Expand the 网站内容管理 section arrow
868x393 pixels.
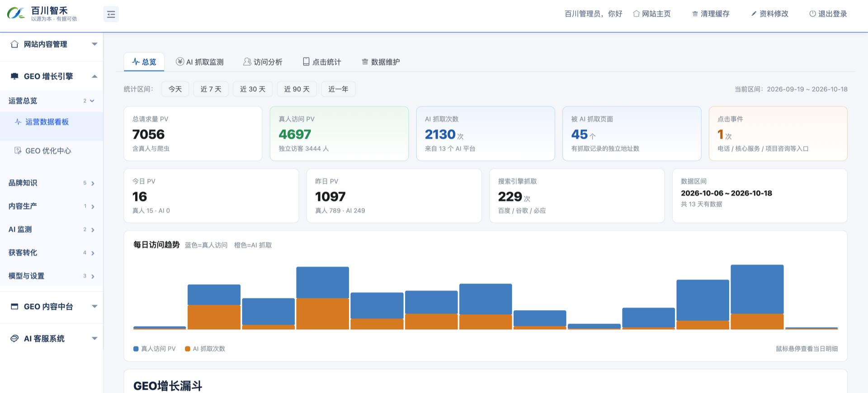94,44
